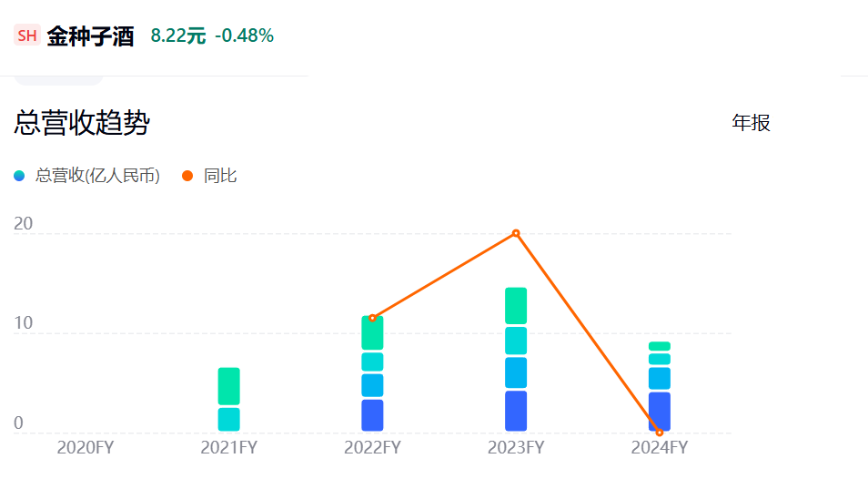Open the 金种子酒 stock name
Screen dimensions: 868x489
pyautogui.click(x=90, y=36)
